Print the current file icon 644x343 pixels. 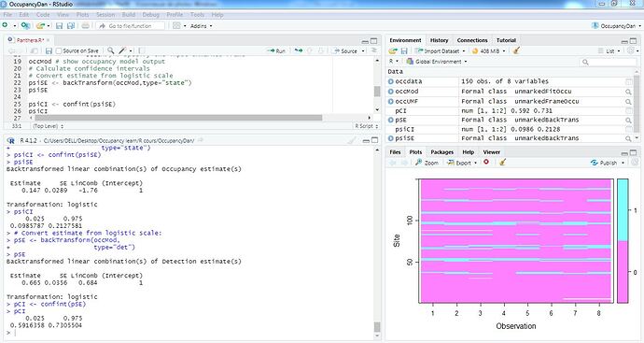85,25
